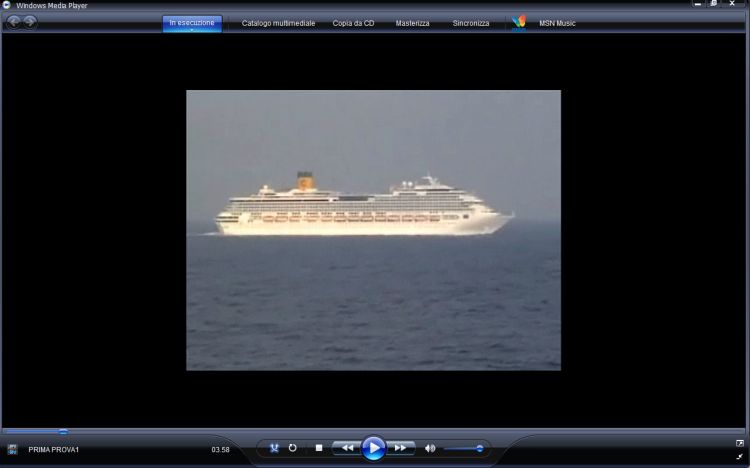Click the seek bar position handle
The width and height of the screenshot is (750, 468).
pyautogui.click(x=63, y=431)
